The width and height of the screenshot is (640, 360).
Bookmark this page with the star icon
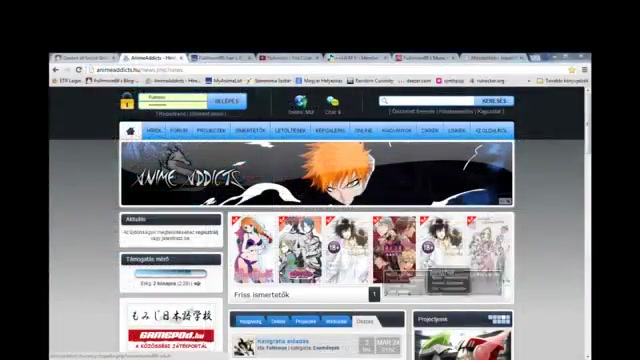(572, 70)
